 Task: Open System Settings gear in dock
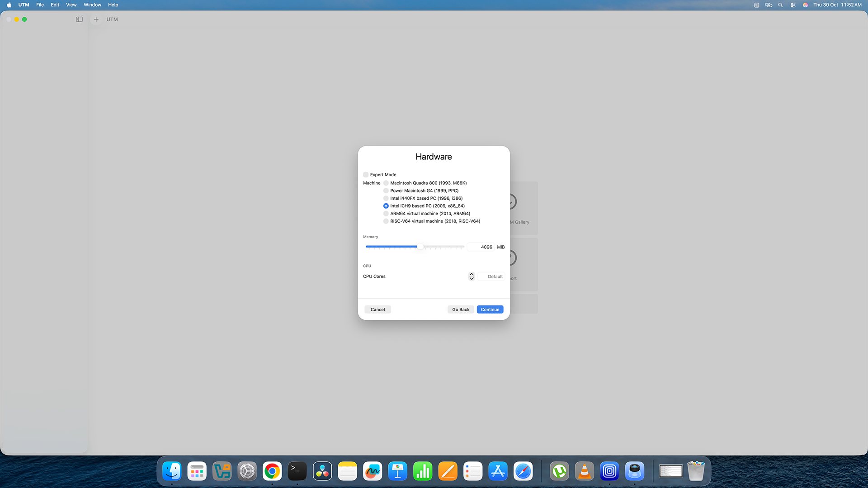tap(247, 471)
